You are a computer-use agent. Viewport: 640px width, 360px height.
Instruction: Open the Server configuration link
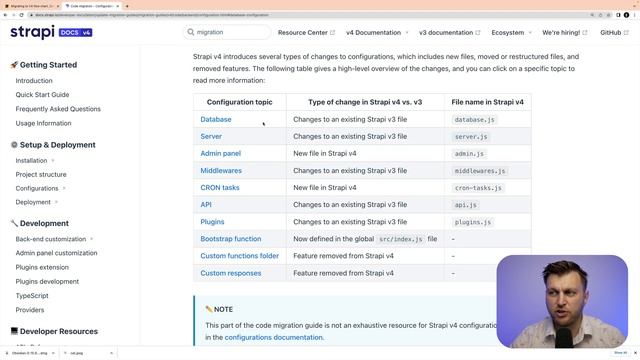tap(211, 136)
